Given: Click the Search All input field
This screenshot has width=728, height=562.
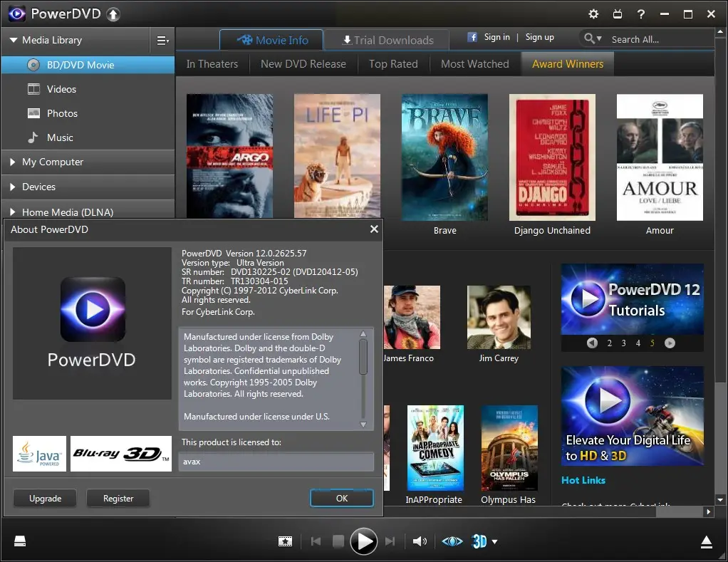Looking at the screenshot, I should pos(660,39).
